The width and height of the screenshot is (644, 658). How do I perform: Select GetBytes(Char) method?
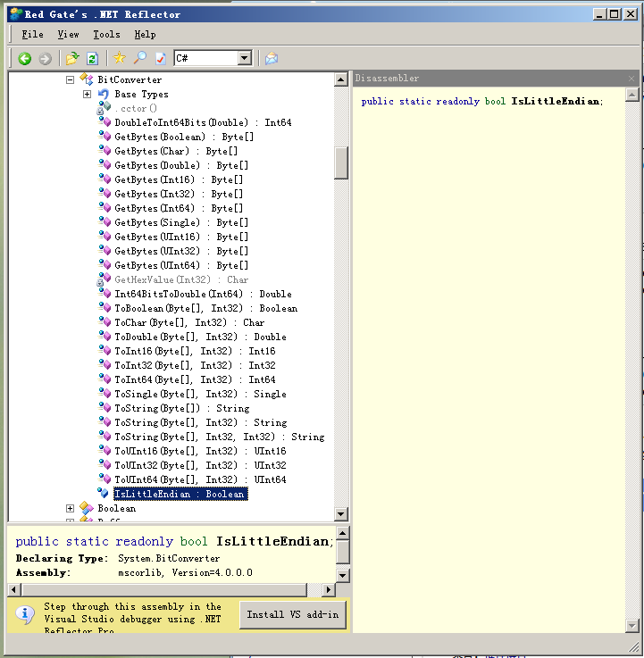(x=176, y=151)
